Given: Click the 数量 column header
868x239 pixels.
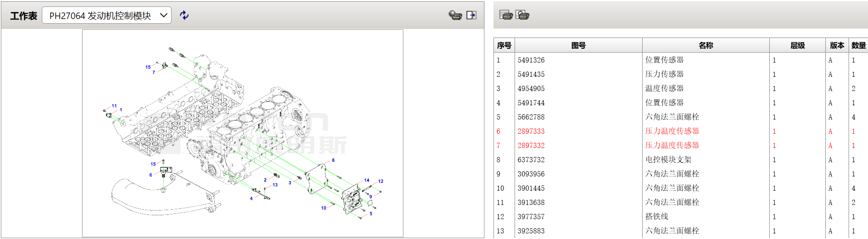Looking at the screenshot, I should (x=858, y=45).
